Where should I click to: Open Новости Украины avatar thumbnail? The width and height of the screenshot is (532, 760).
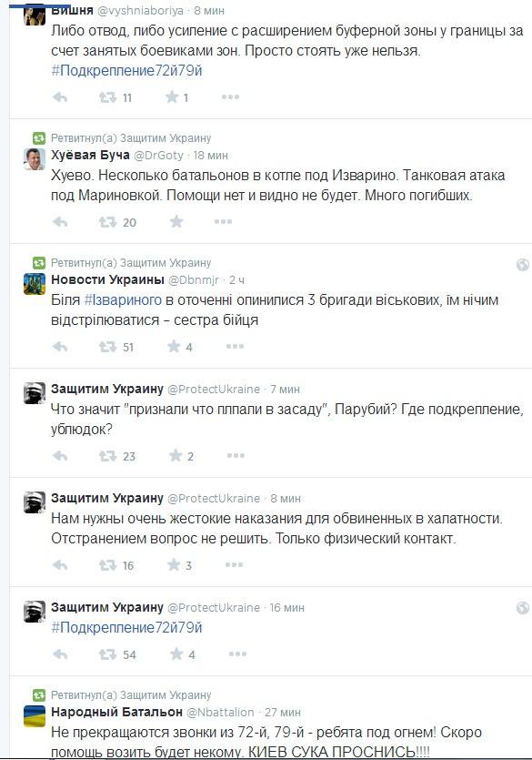(35, 284)
